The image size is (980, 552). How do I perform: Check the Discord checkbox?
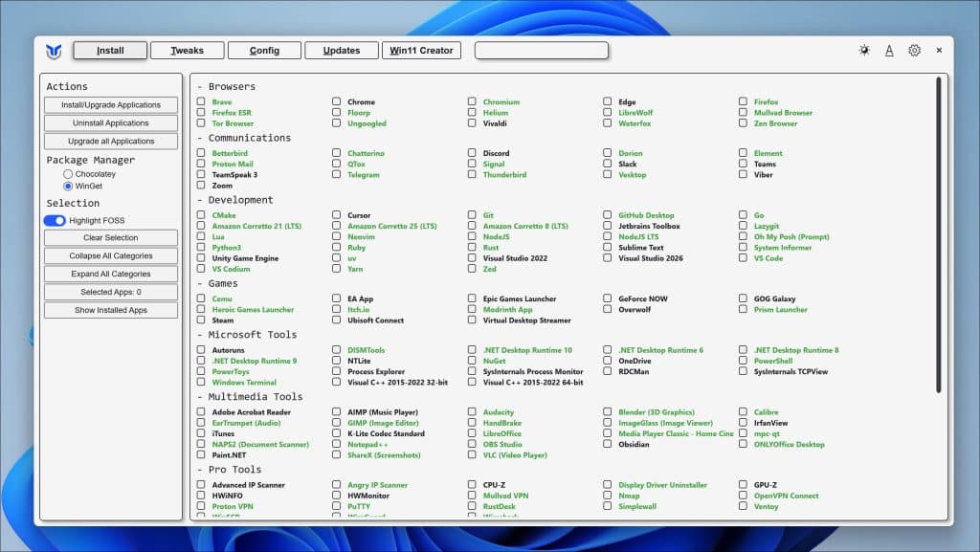click(x=472, y=152)
